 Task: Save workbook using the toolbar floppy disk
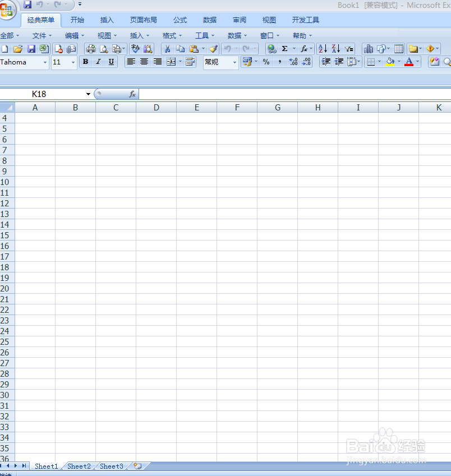tap(31, 49)
